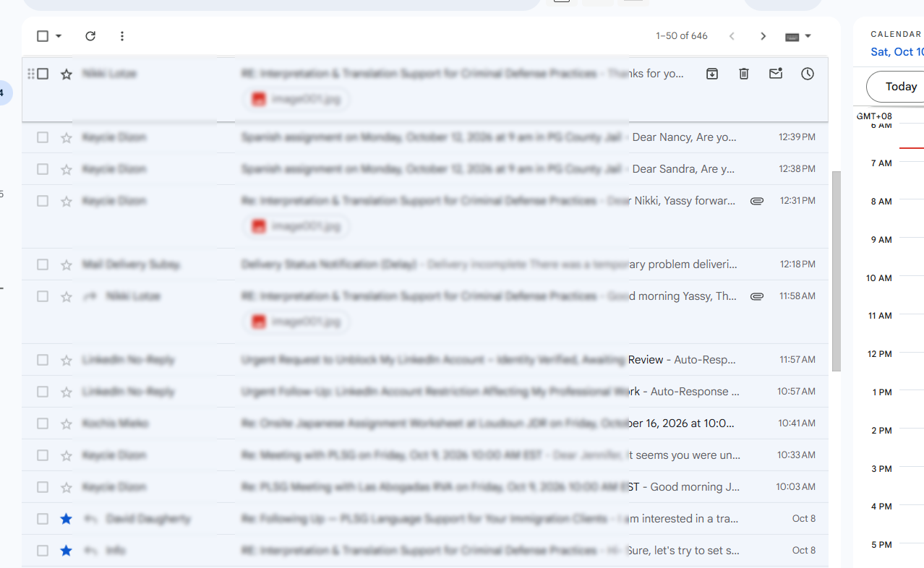Star the 10:41 AM email

pos(67,423)
